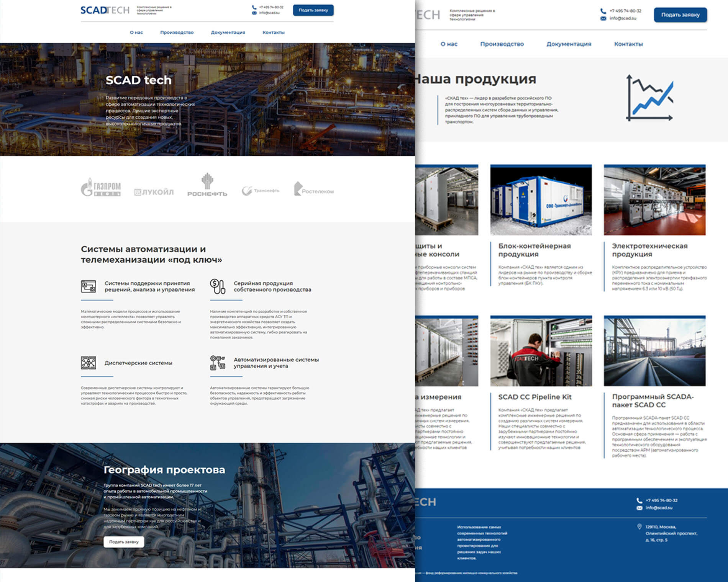Open the blue container building product thumbnail
The width and height of the screenshot is (728, 582).
(541, 200)
